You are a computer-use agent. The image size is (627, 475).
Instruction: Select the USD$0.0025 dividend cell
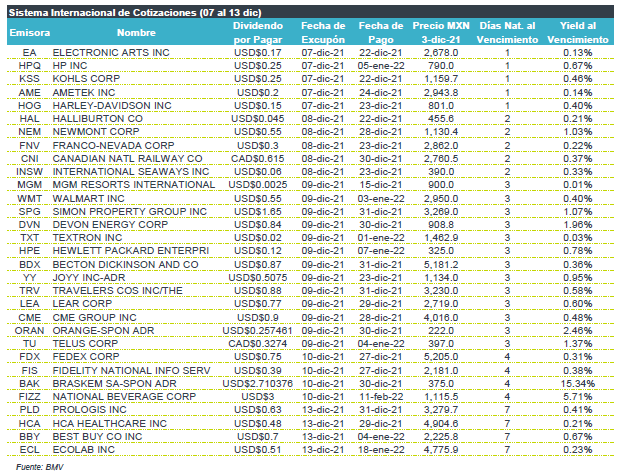pyautogui.click(x=258, y=185)
